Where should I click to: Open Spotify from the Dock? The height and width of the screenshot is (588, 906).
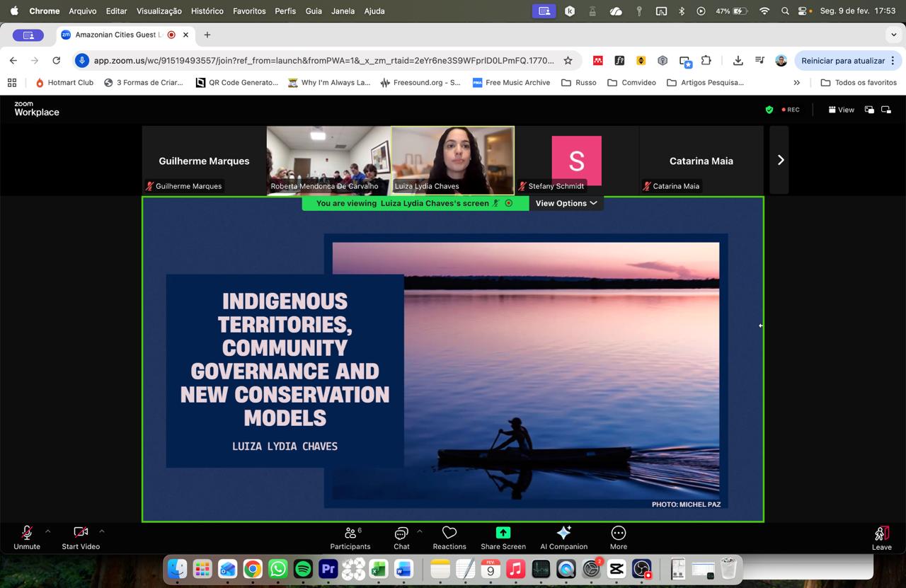[303, 569]
